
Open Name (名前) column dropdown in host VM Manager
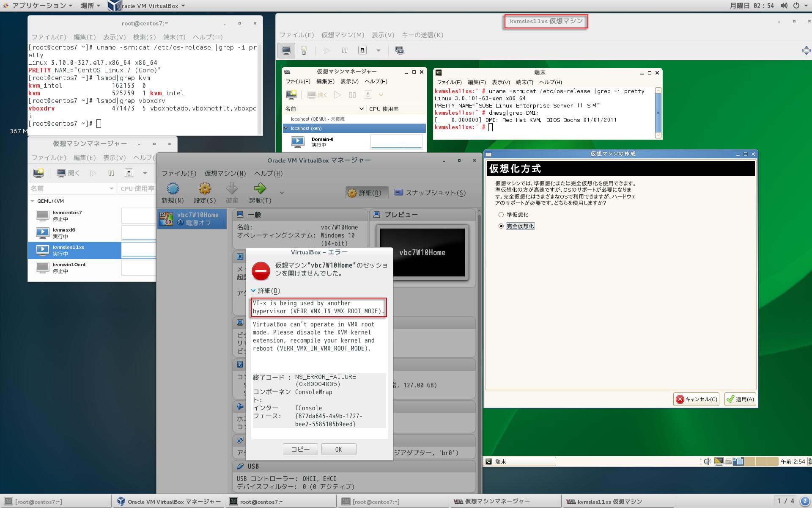point(112,189)
